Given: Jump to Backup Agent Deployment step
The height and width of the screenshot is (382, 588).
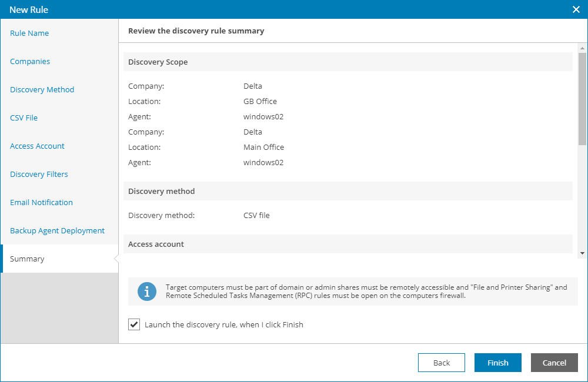Looking at the screenshot, I should click(x=57, y=231).
